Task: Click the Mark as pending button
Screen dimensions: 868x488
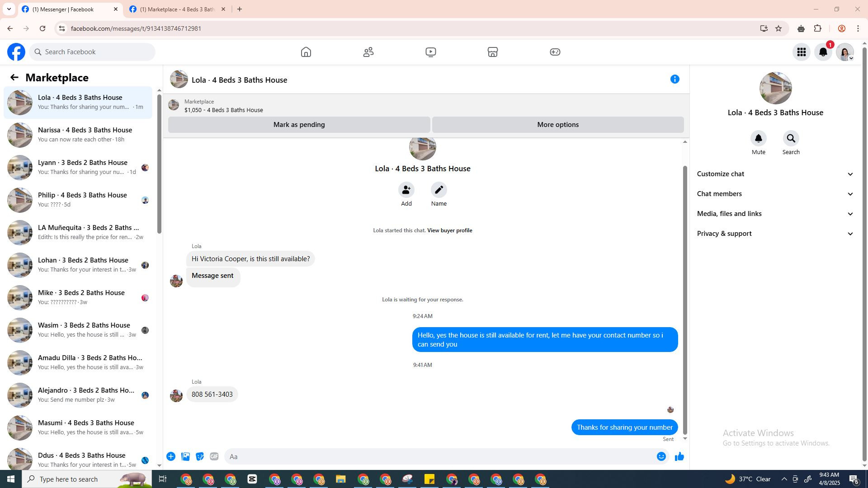Action: (x=299, y=125)
